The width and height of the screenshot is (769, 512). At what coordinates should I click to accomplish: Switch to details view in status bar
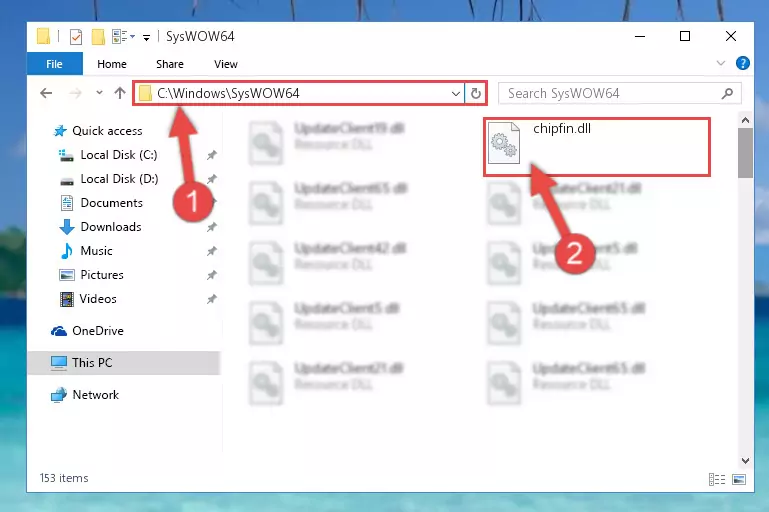pos(717,479)
